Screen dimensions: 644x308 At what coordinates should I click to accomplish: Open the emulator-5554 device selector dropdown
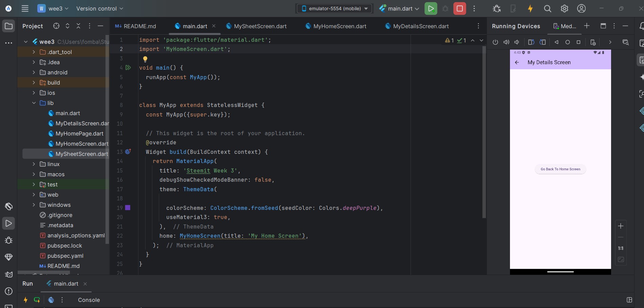pyautogui.click(x=335, y=8)
